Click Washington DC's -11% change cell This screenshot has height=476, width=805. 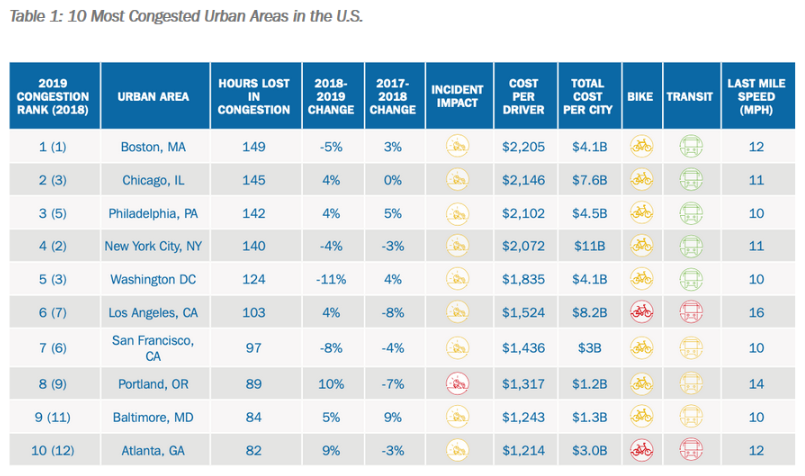click(x=330, y=279)
